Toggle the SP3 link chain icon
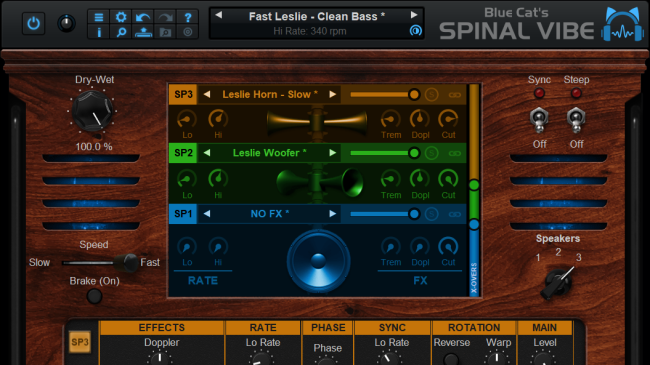The height and width of the screenshot is (365, 650). pyautogui.click(x=455, y=95)
